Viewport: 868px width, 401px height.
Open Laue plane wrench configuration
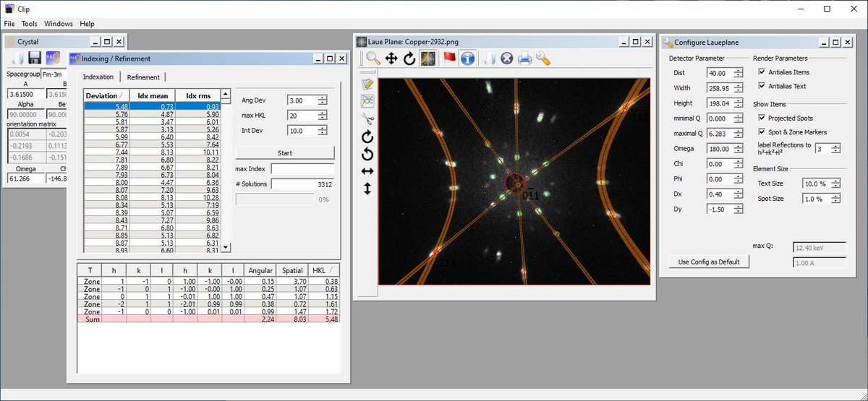[542, 59]
